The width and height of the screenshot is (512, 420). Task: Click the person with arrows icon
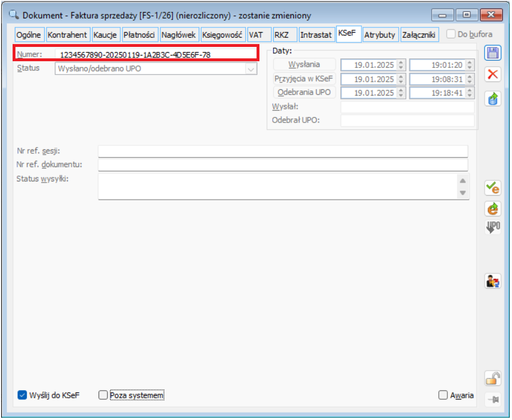(493, 281)
